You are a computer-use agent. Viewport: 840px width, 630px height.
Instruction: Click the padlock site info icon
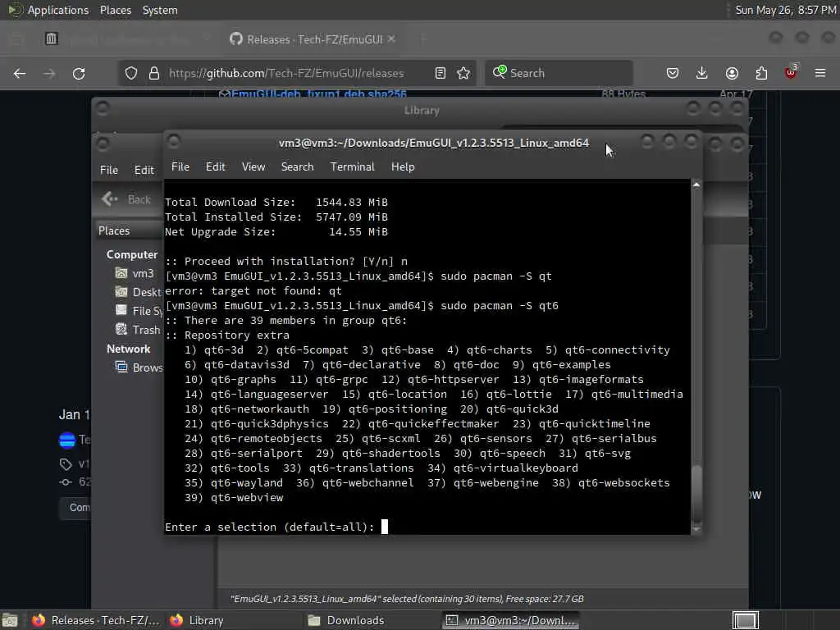[154, 73]
